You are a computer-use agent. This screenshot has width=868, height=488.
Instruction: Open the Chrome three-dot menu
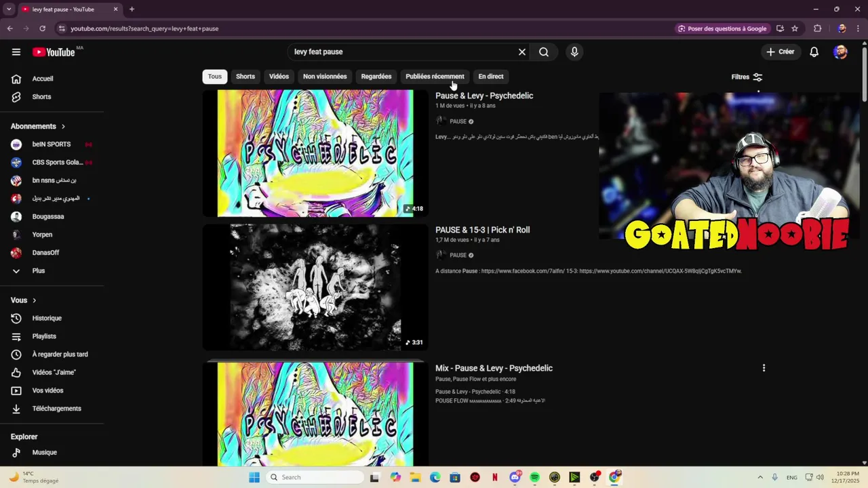pos(859,28)
